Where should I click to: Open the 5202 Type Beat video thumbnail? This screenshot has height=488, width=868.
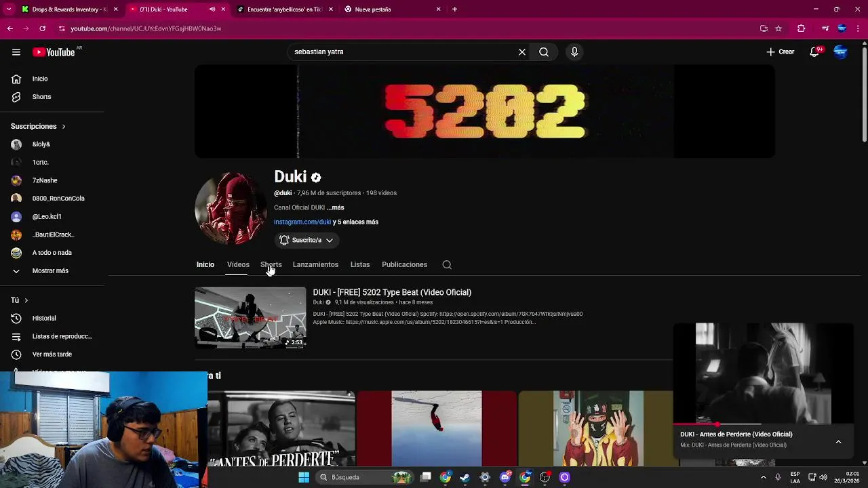point(250,318)
